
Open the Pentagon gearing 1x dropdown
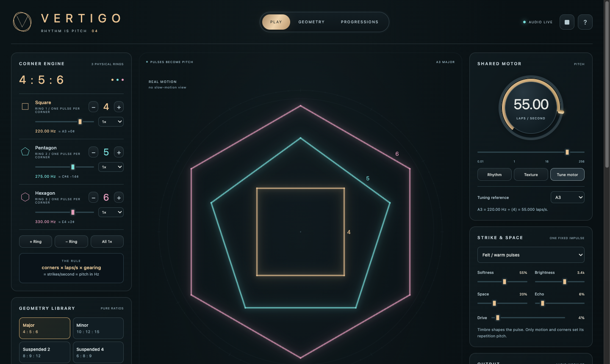pyautogui.click(x=111, y=167)
